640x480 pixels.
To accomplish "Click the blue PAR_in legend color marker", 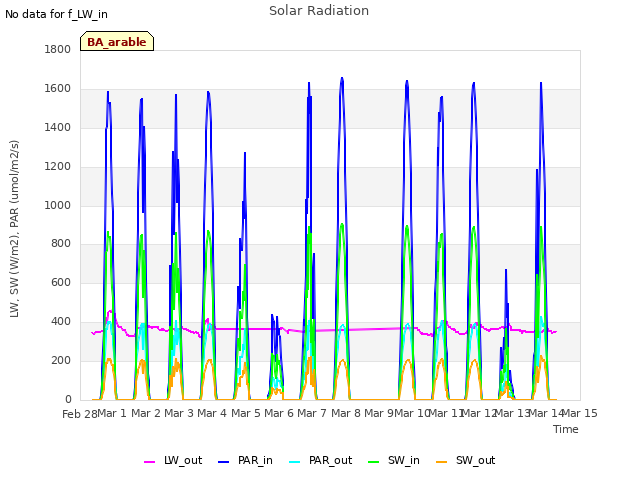I will (224, 462).
